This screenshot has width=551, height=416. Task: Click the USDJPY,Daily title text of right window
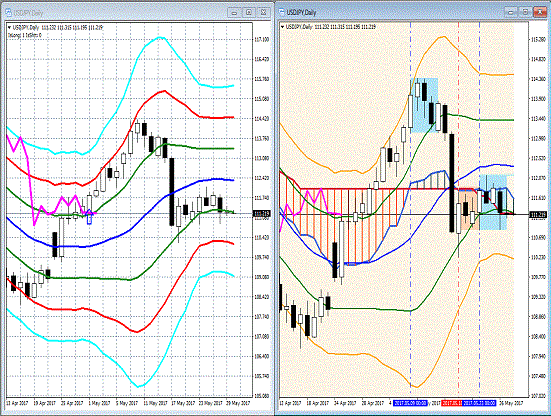[x=301, y=12]
